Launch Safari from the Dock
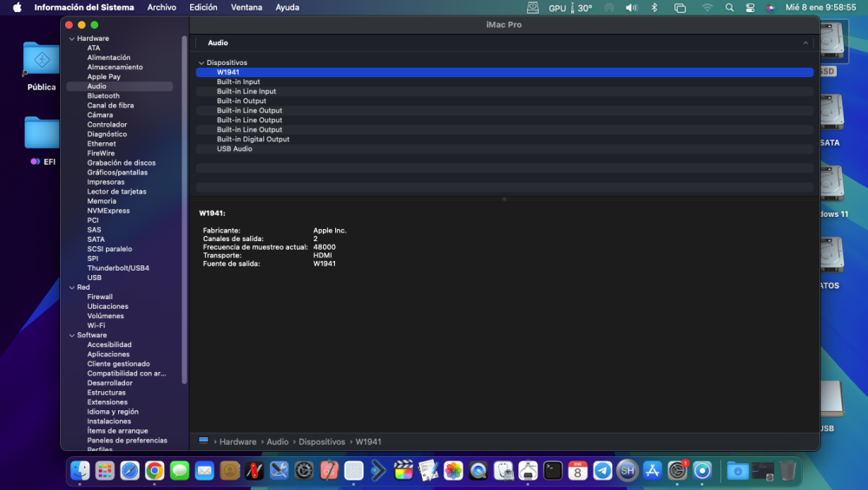 click(x=129, y=471)
